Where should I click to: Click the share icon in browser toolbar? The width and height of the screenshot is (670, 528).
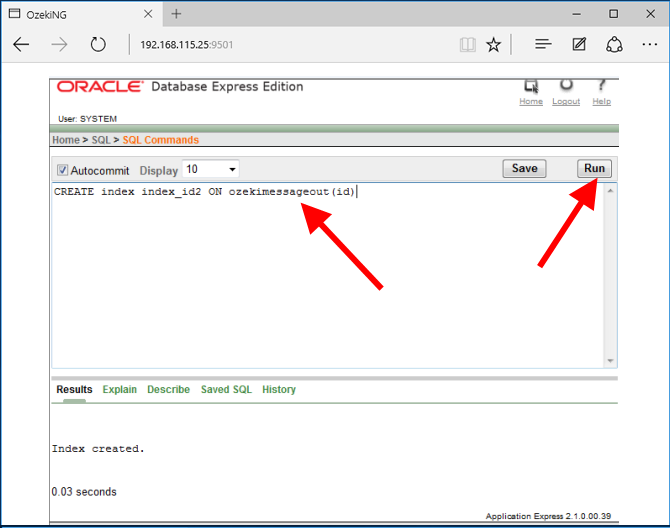pos(614,44)
